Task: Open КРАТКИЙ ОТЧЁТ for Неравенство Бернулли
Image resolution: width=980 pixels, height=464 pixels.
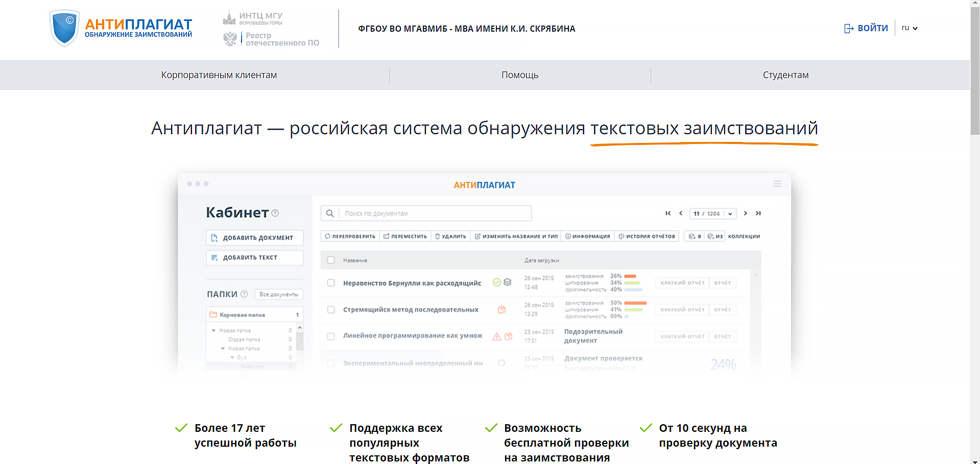Action: 682,283
